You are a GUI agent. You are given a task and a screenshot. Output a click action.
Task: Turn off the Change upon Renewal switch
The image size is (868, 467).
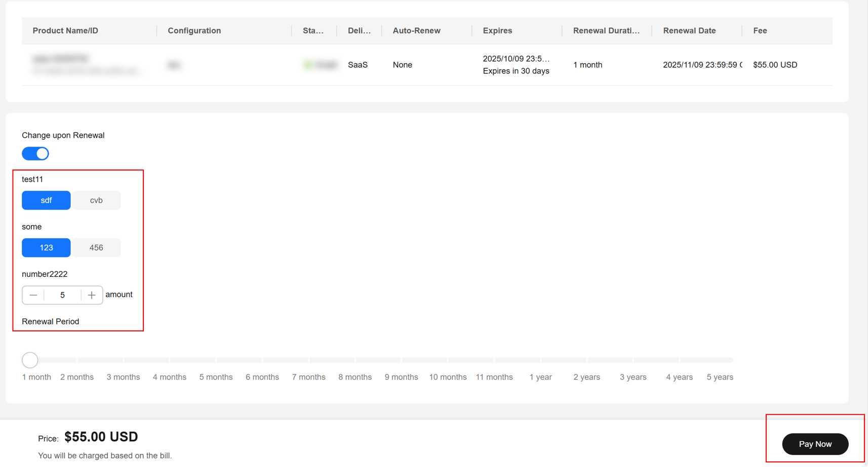tap(35, 154)
